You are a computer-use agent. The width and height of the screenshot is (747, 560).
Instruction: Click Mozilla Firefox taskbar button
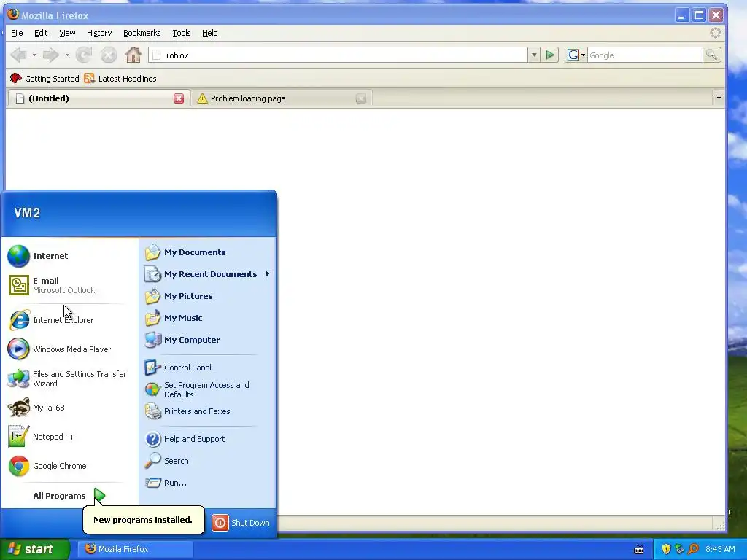click(x=136, y=549)
